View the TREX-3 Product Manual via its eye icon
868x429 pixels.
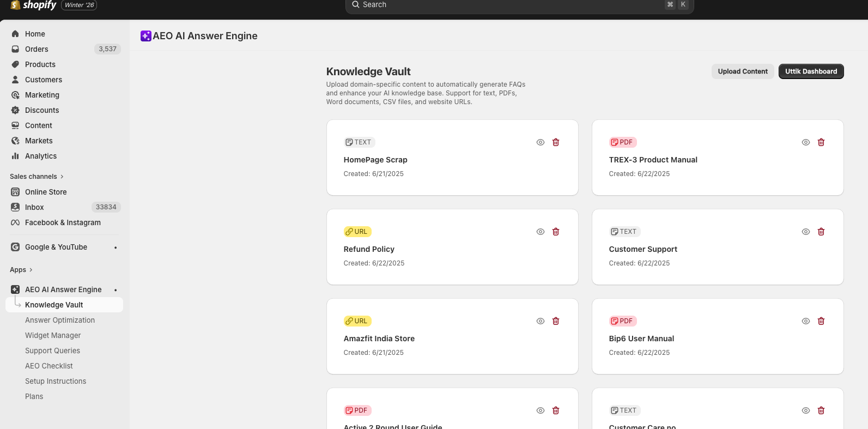pyautogui.click(x=806, y=142)
